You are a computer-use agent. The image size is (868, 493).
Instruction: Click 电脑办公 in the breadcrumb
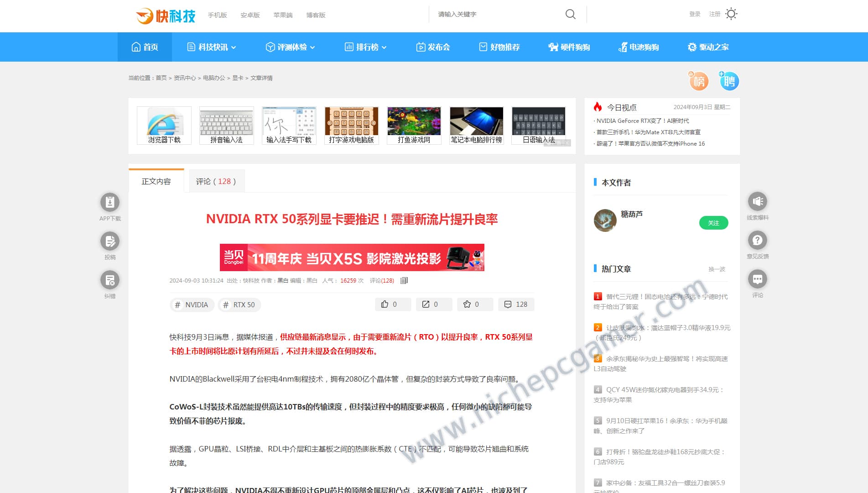point(214,78)
